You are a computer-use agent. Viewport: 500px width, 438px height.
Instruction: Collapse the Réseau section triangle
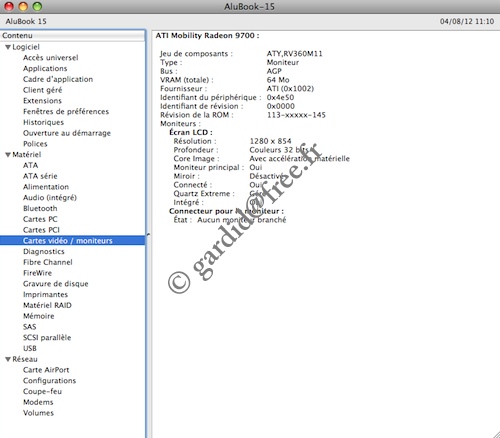click(8, 359)
